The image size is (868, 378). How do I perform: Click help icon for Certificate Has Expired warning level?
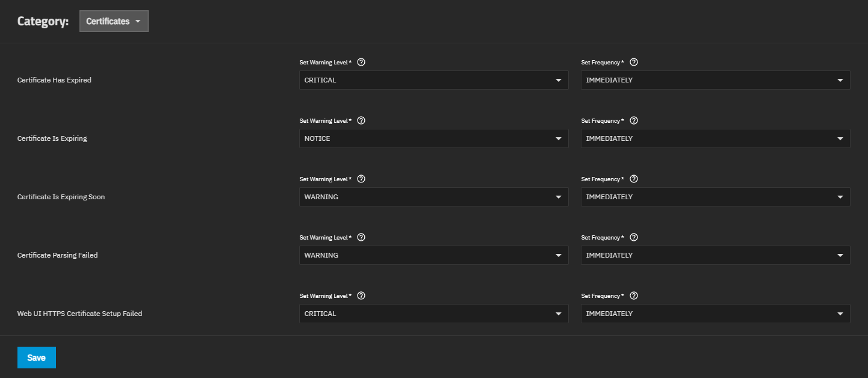361,62
